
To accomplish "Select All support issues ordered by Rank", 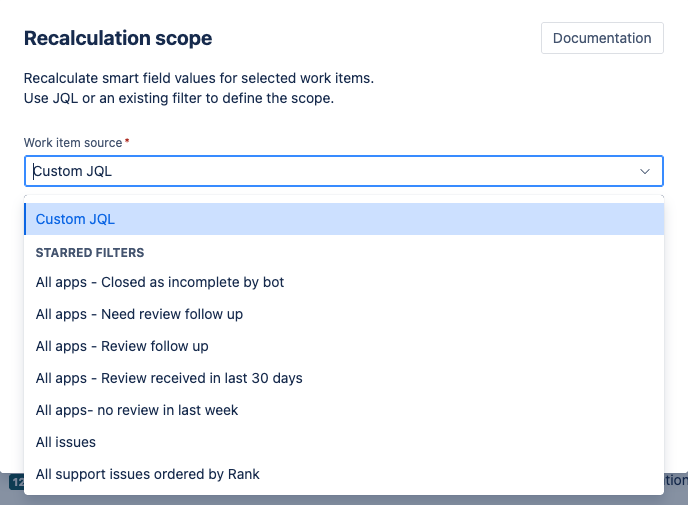I will [x=147, y=474].
